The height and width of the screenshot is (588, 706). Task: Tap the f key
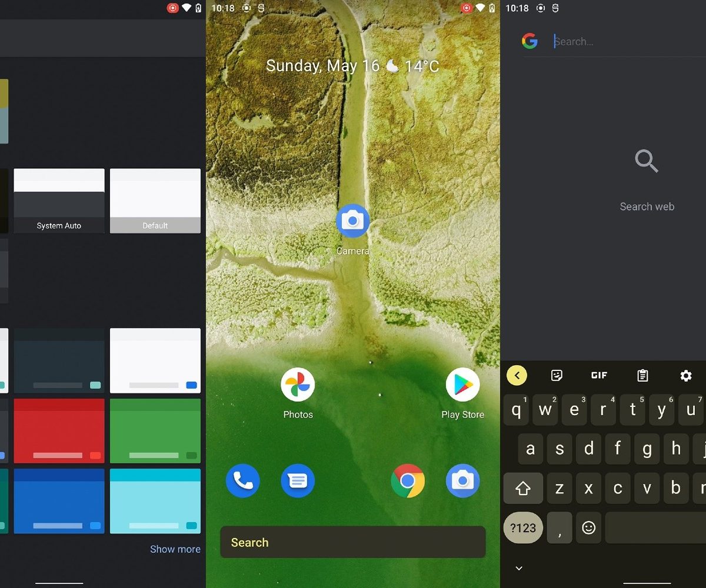(x=618, y=449)
